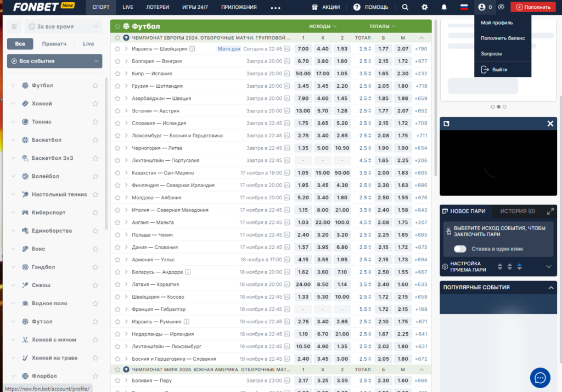562x392 pixels.
Task: Favorite the Теннис sport in sidebar
Action: pyautogui.click(x=95, y=122)
